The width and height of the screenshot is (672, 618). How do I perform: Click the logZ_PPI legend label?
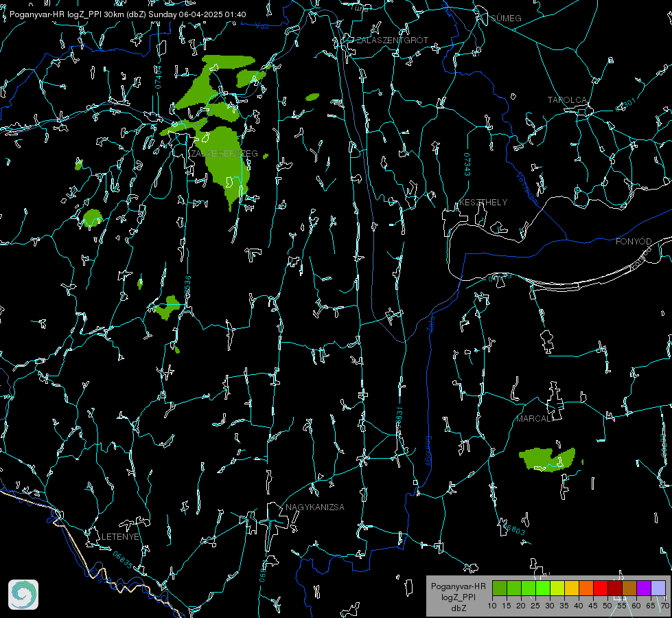point(458,597)
